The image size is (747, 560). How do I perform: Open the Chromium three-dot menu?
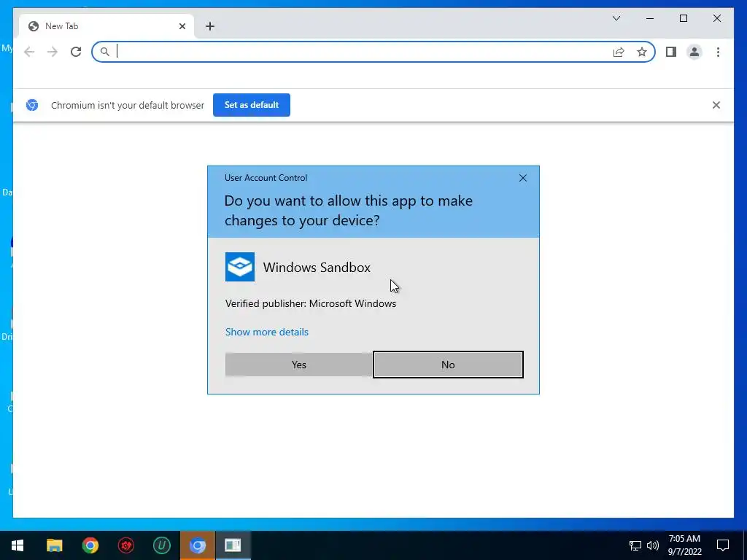click(718, 52)
